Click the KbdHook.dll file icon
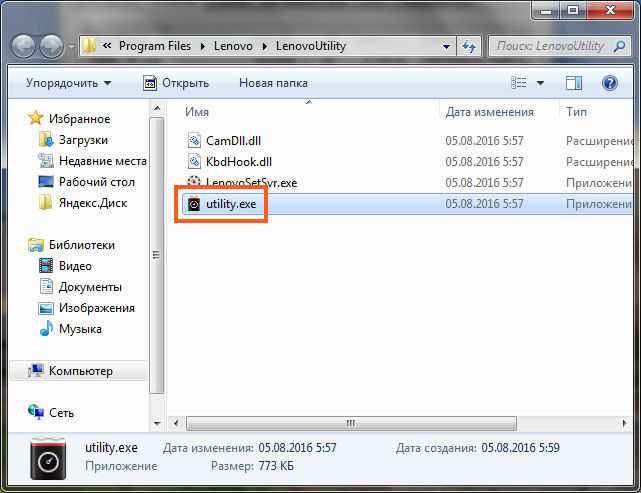 tap(194, 161)
